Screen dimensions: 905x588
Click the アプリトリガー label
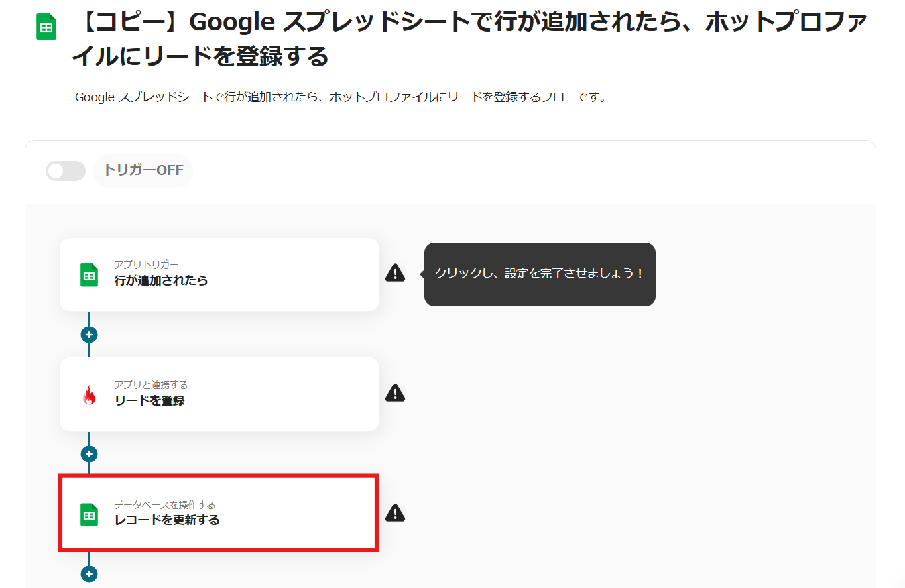146,265
